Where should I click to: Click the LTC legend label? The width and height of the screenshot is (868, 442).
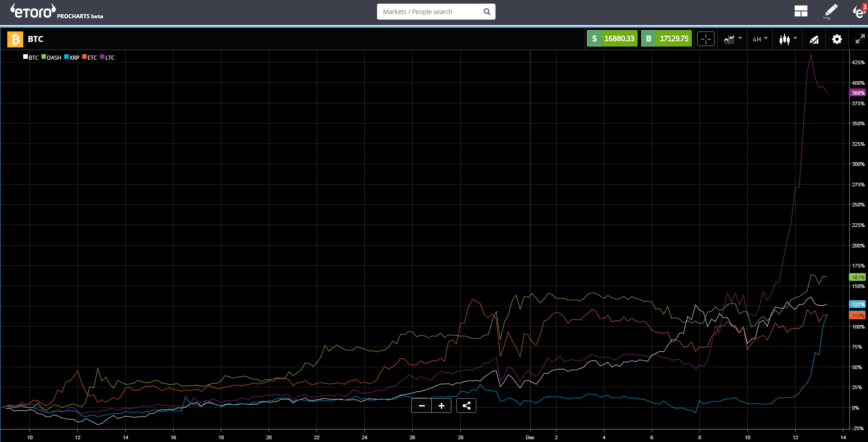110,57
